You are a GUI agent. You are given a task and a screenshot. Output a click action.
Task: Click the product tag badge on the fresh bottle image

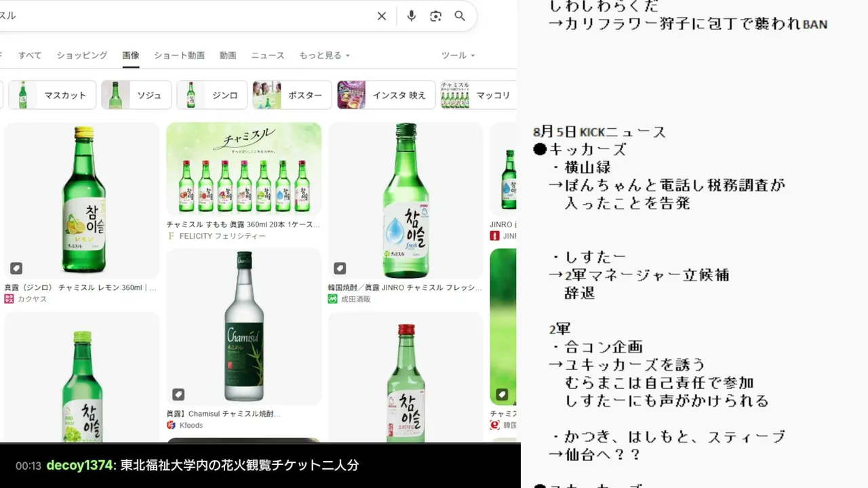coord(340,268)
